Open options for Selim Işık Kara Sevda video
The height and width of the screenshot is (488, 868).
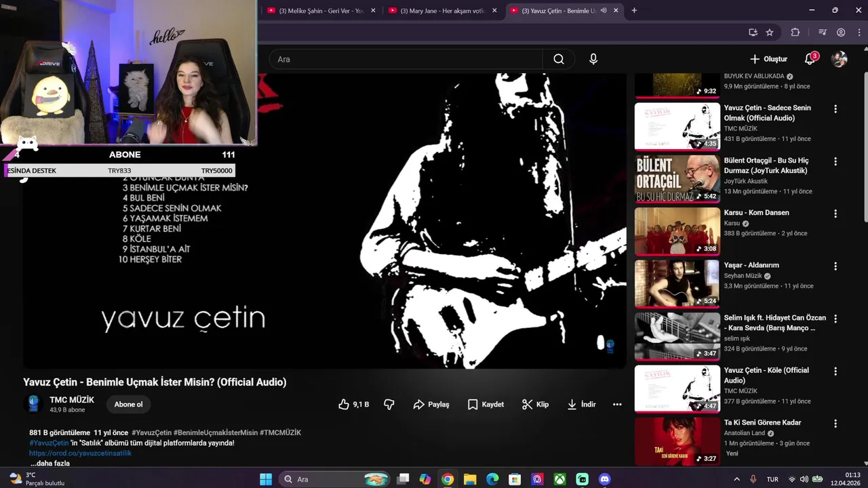(835, 319)
